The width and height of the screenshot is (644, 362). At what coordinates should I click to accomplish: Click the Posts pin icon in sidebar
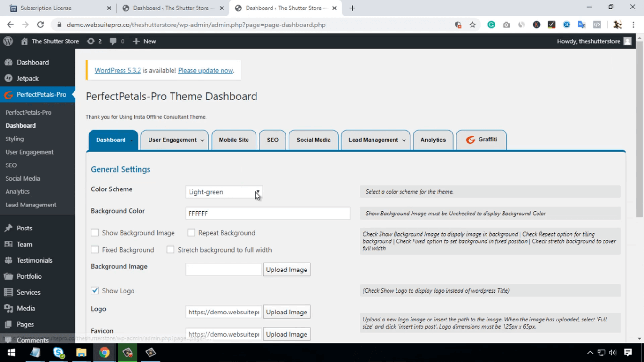pos(8,228)
